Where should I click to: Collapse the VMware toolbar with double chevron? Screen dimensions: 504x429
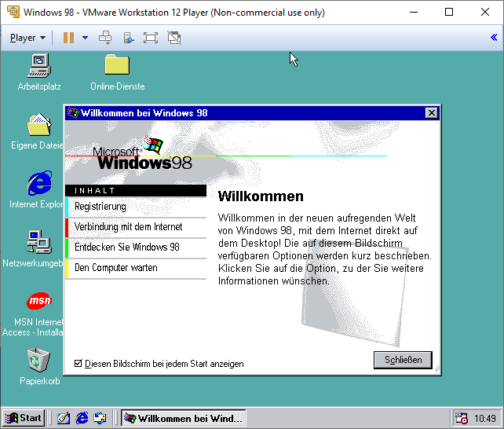pos(494,38)
